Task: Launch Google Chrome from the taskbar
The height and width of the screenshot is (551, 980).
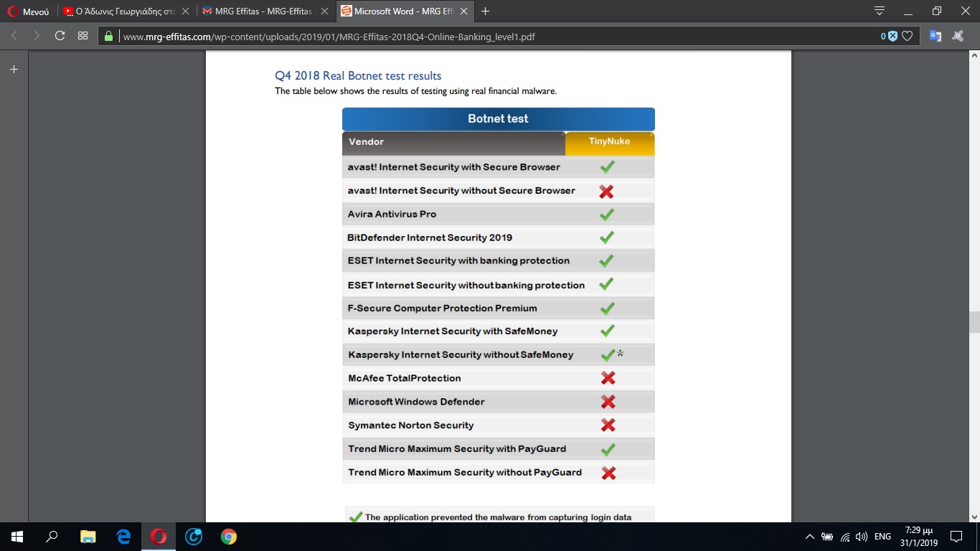Action: [229, 537]
